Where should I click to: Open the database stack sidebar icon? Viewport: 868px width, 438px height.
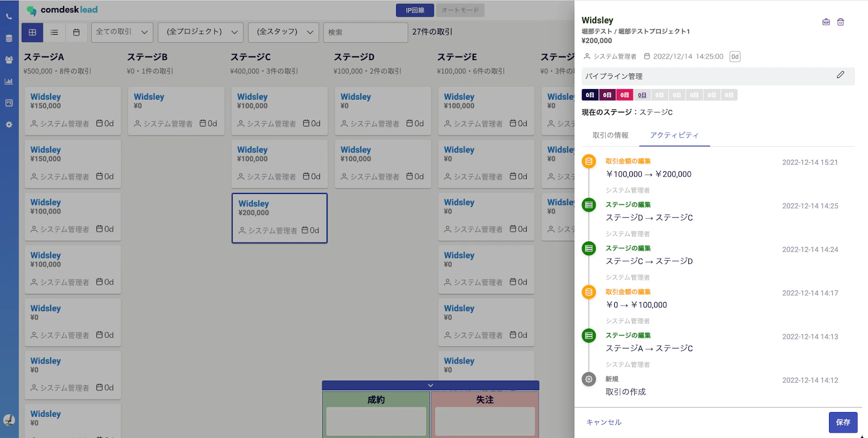[9, 38]
